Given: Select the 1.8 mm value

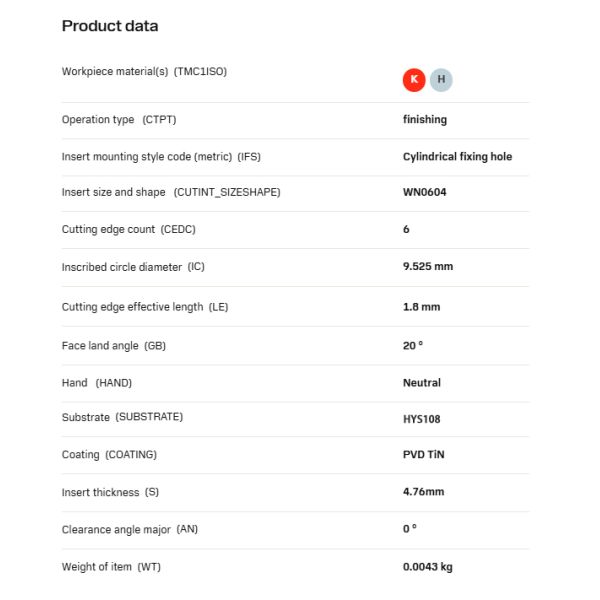Looking at the screenshot, I should [x=420, y=307].
